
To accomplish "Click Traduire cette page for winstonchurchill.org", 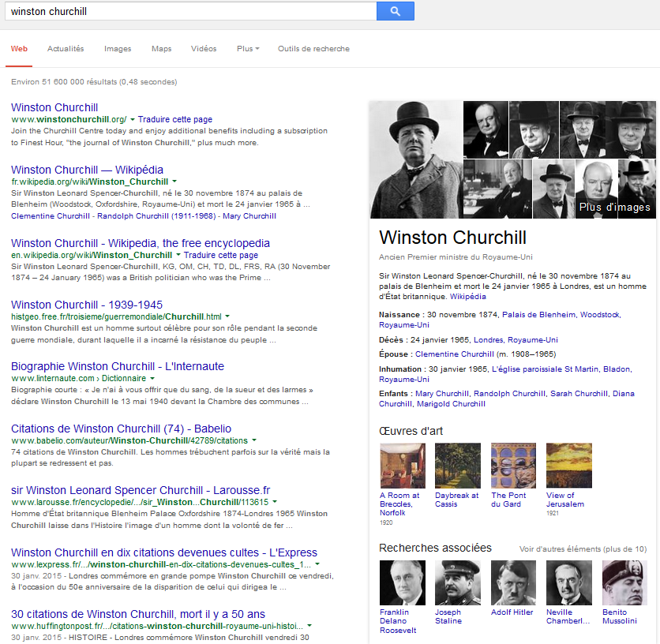I will point(175,119).
